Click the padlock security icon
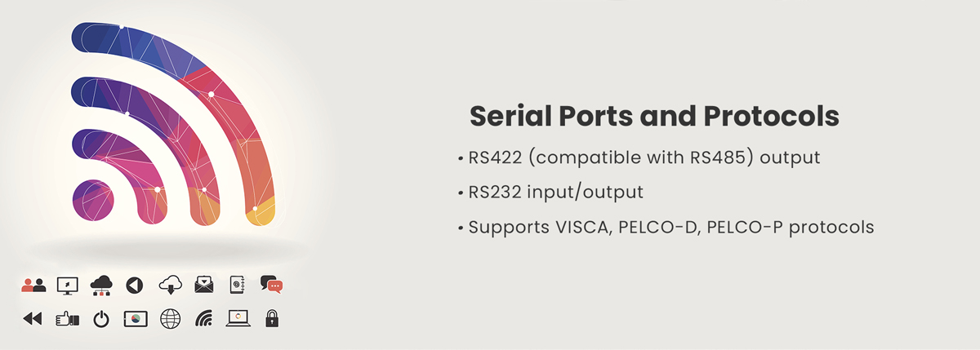This screenshot has width=980, height=350. (x=272, y=319)
